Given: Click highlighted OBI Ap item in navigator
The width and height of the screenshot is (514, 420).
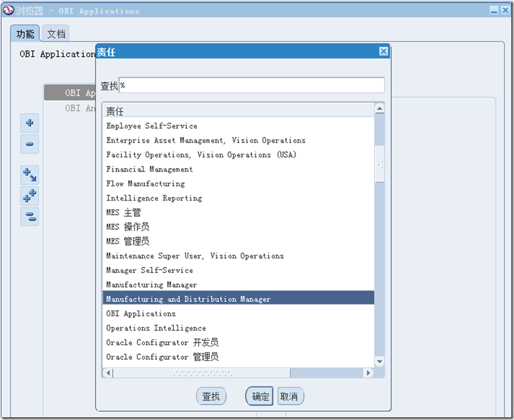Looking at the screenshot, I should coord(70,93).
